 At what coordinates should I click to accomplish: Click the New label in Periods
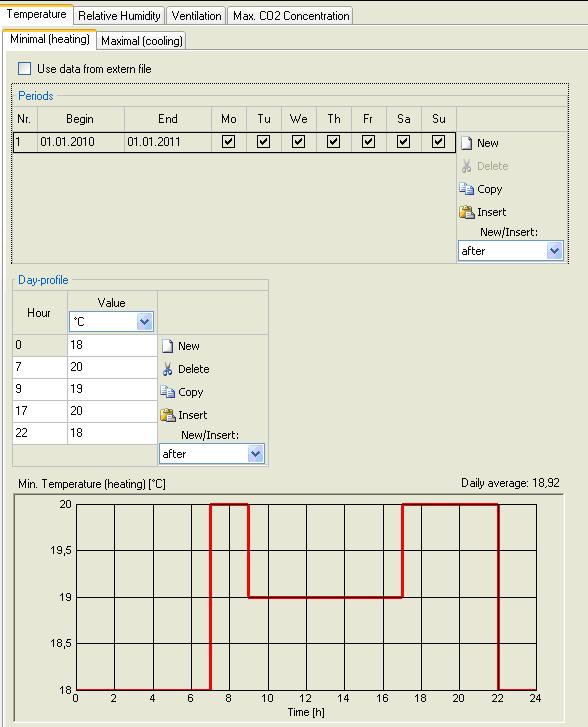pos(488,143)
